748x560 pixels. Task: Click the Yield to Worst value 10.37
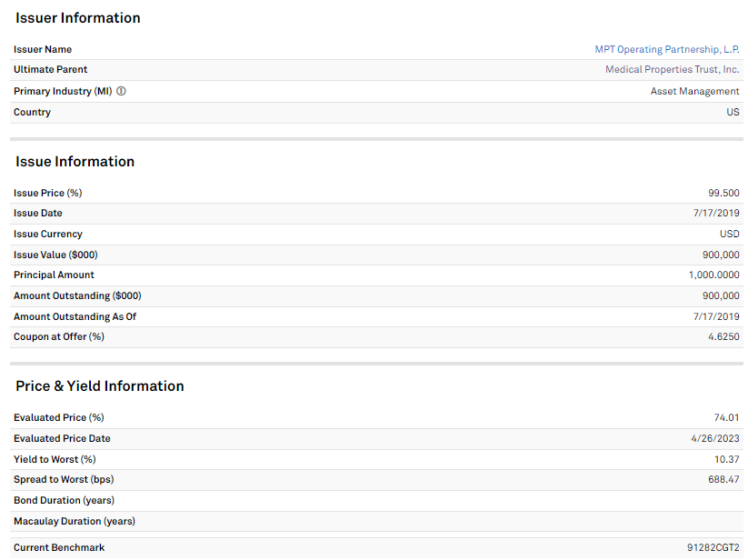tap(726, 460)
